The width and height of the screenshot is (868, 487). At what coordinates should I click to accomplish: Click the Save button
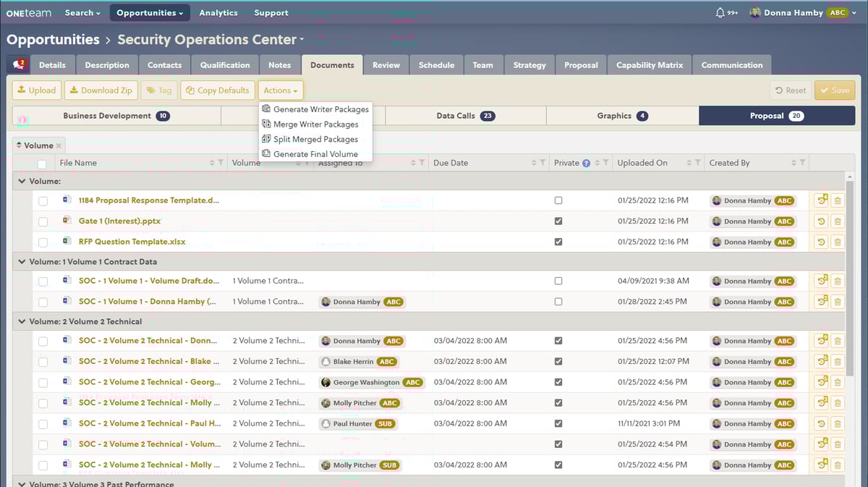click(x=835, y=90)
